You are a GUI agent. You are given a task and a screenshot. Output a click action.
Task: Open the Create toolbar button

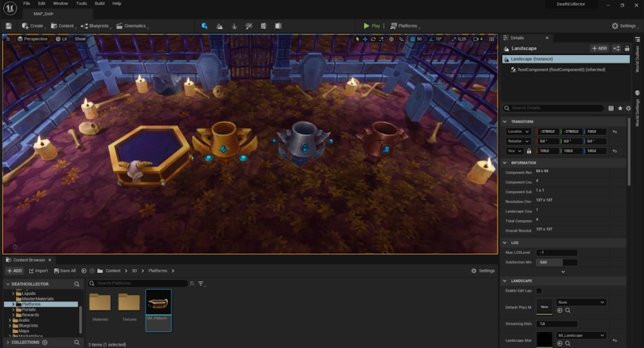pyautogui.click(x=33, y=26)
